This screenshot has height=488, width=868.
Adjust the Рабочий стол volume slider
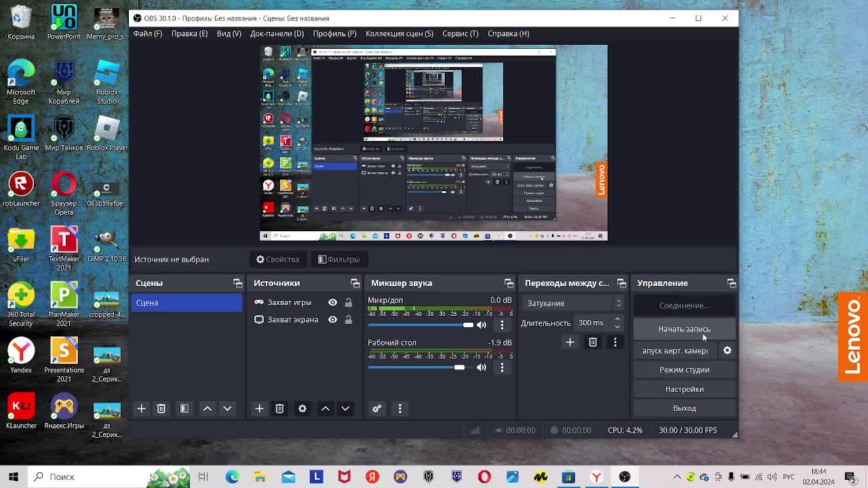pos(420,367)
